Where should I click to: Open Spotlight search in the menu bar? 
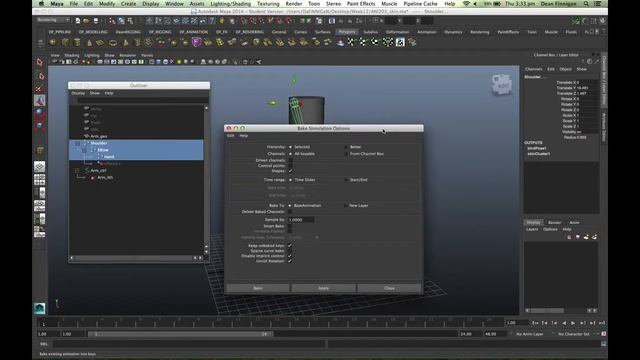586,4
